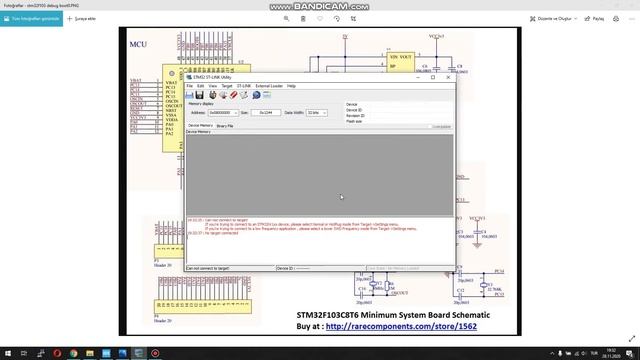Open the Windows Start menu
This screenshot has height=360, width=640.
[8, 353]
